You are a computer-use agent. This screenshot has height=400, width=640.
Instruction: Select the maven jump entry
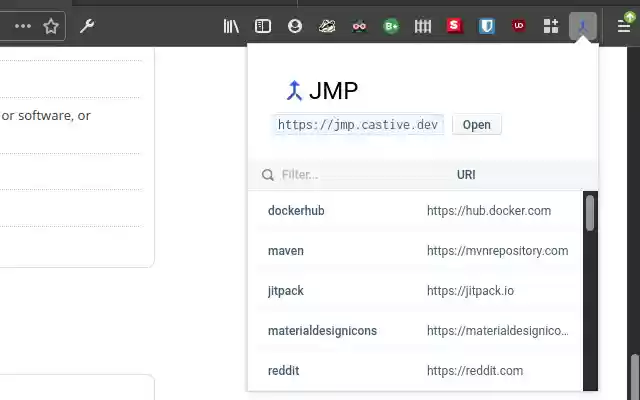click(286, 251)
